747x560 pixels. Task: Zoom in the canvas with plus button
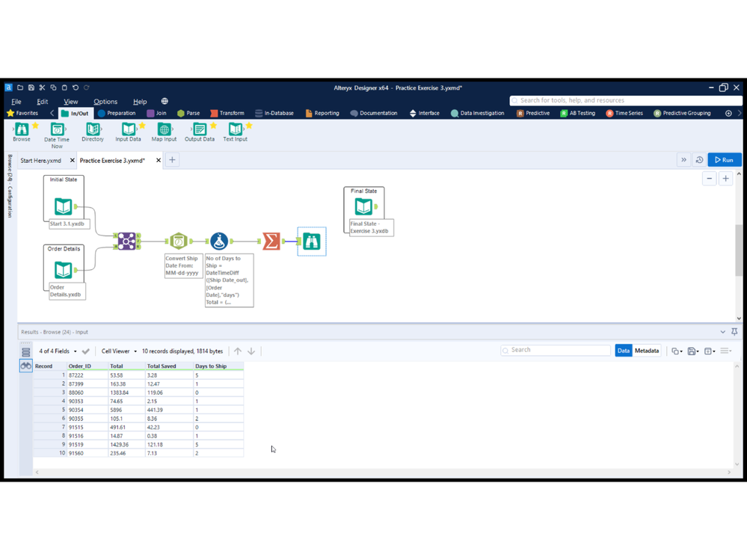point(725,179)
